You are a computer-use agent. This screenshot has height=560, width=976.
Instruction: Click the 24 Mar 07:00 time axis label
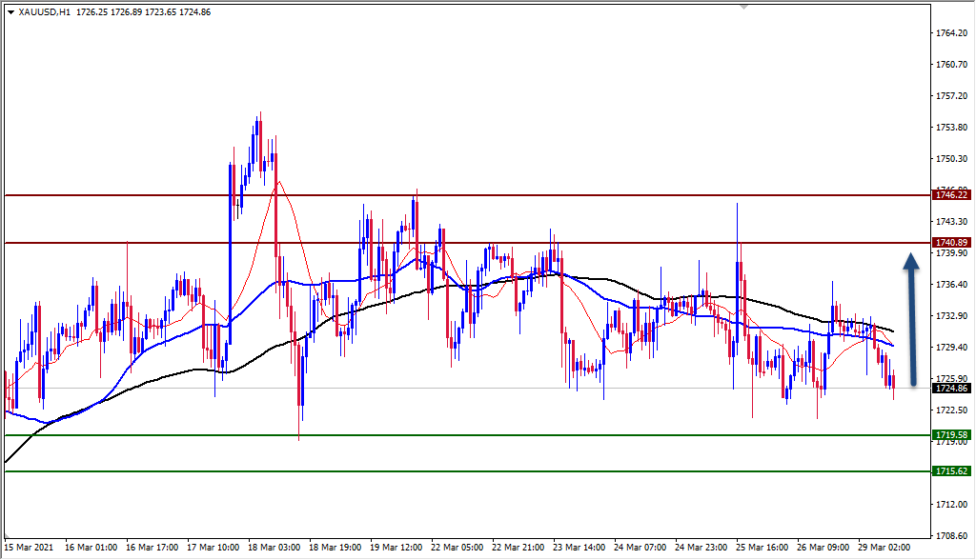(x=640, y=548)
